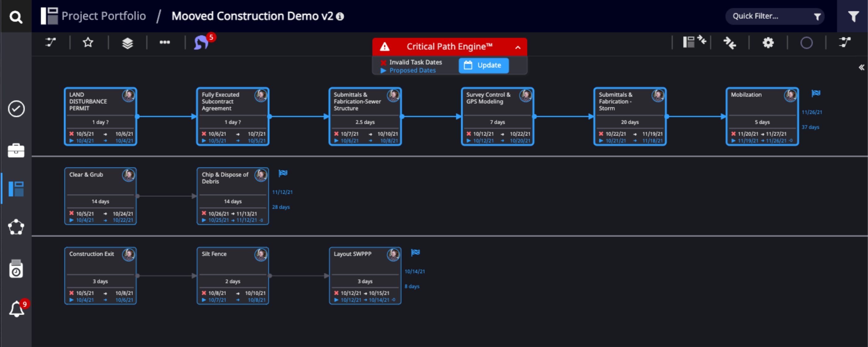Click the '7 days' duration text
This screenshot has height=347, width=868.
coord(497,122)
